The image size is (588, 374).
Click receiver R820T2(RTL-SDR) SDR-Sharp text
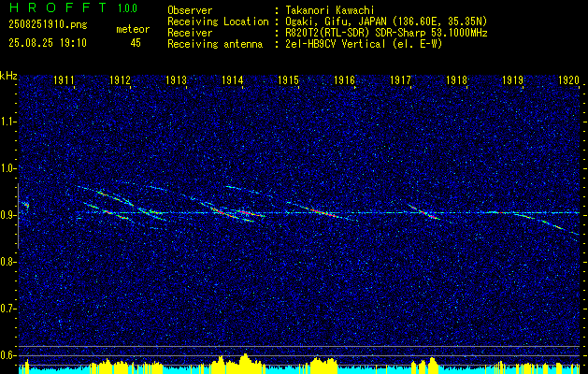point(384,33)
